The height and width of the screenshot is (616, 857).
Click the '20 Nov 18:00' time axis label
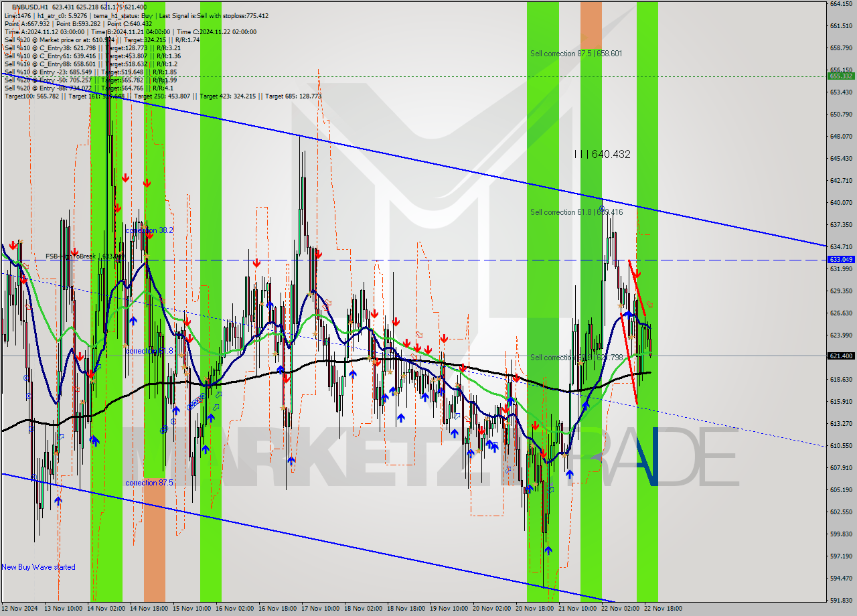click(x=535, y=609)
